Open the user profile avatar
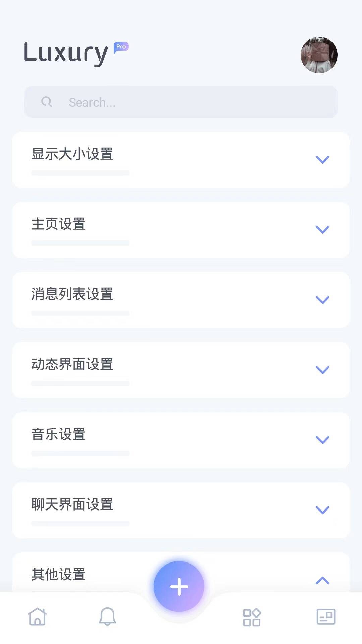 coord(319,55)
